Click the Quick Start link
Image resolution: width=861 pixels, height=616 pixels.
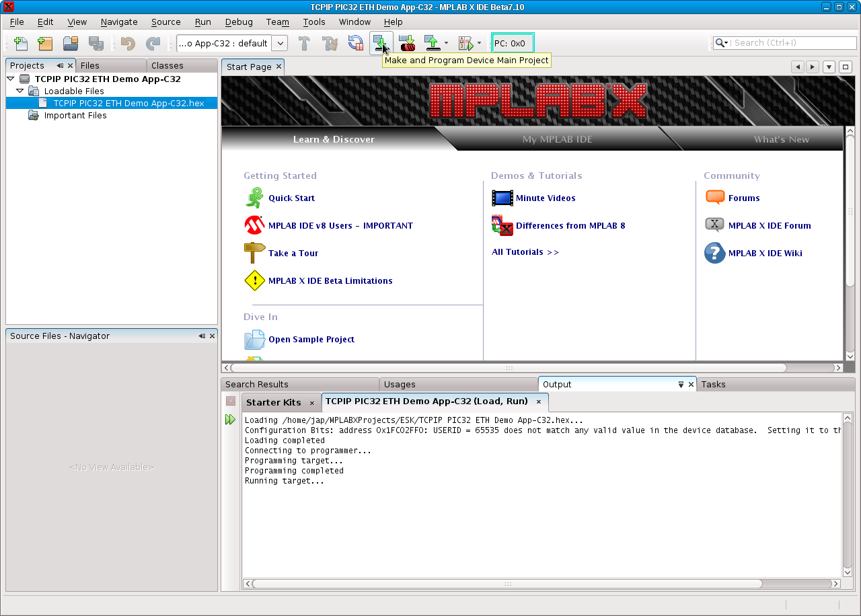(x=291, y=198)
